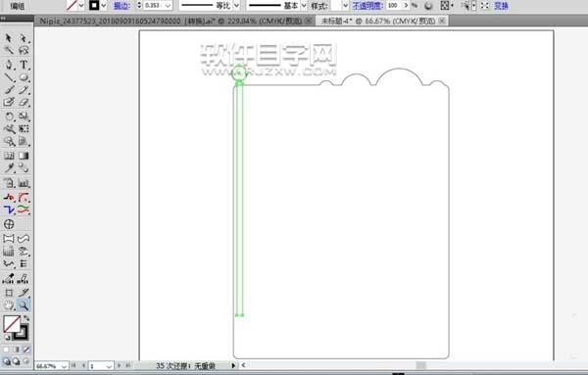Screen dimensions: 588x375
Task: Select the Pen tool
Action: coord(9,65)
